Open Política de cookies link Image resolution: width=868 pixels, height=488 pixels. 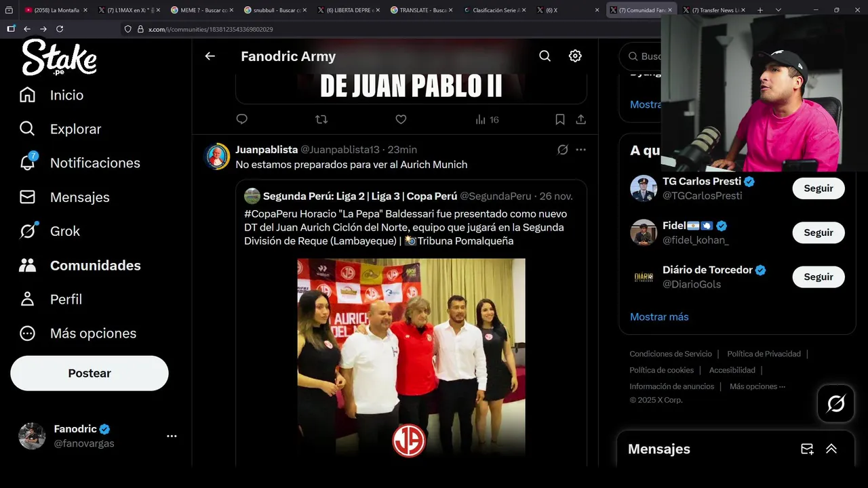click(x=662, y=370)
